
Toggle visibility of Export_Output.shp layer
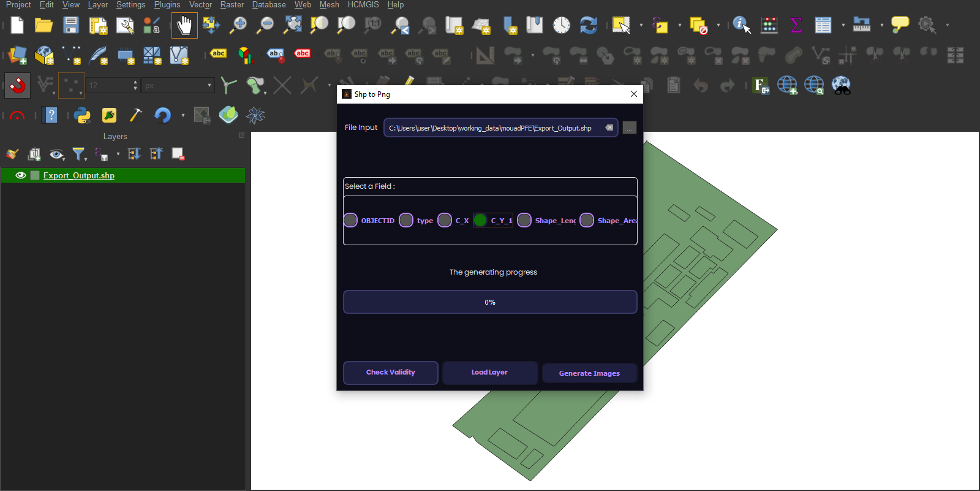coord(20,175)
